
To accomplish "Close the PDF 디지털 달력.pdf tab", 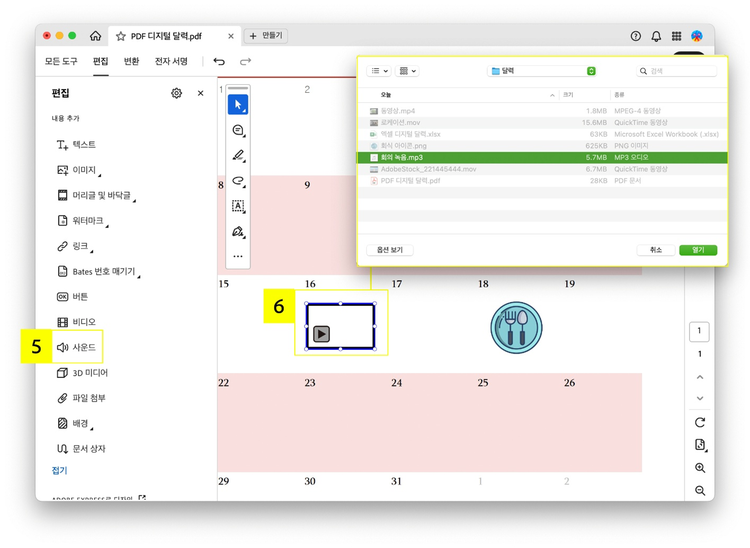I will pyautogui.click(x=231, y=36).
